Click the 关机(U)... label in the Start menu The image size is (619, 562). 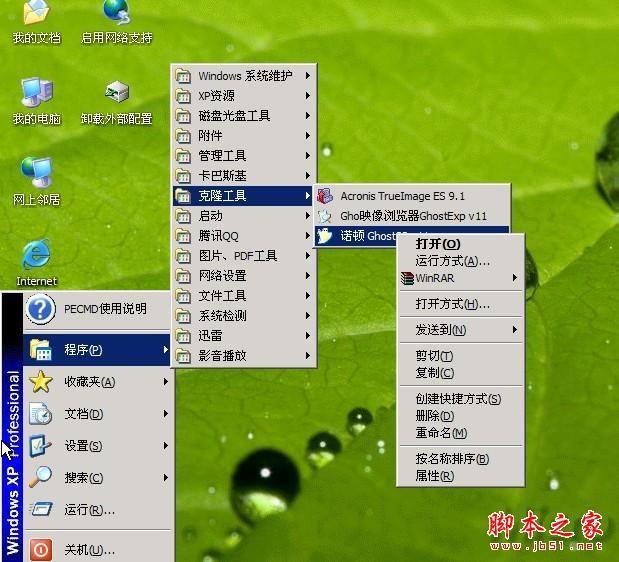90,550
